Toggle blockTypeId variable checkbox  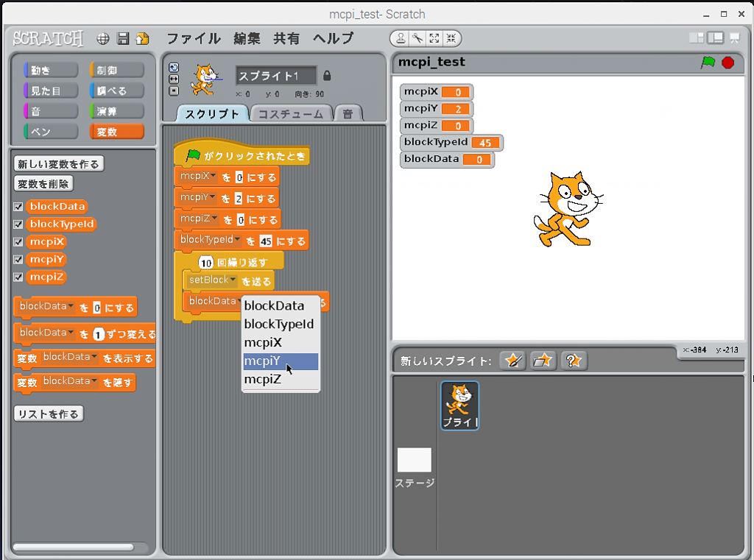tap(18, 224)
